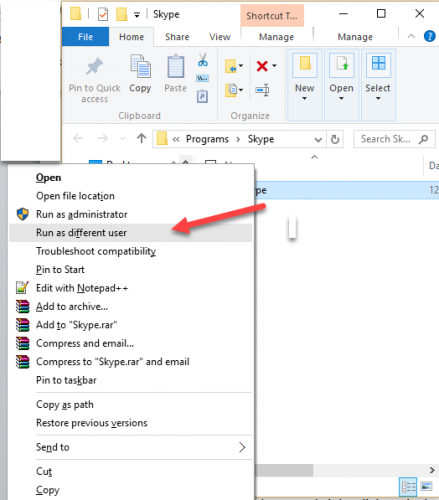Choose Pin to taskbar
The height and width of the screenshot is (500, 439).
point(131,380)
